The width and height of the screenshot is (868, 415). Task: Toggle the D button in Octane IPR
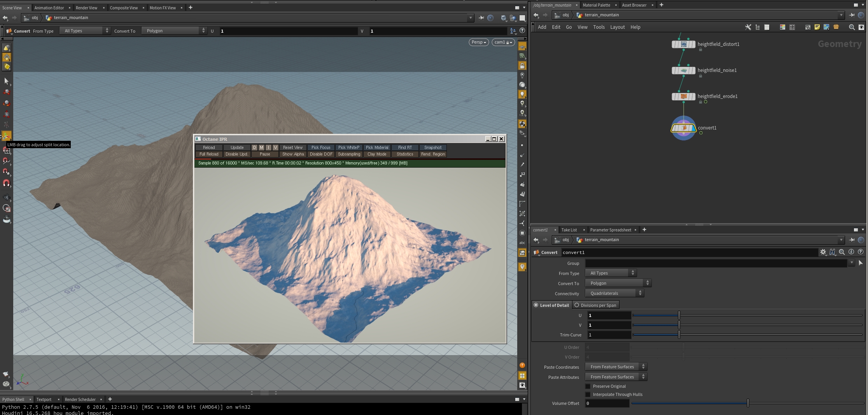point(255,148)
